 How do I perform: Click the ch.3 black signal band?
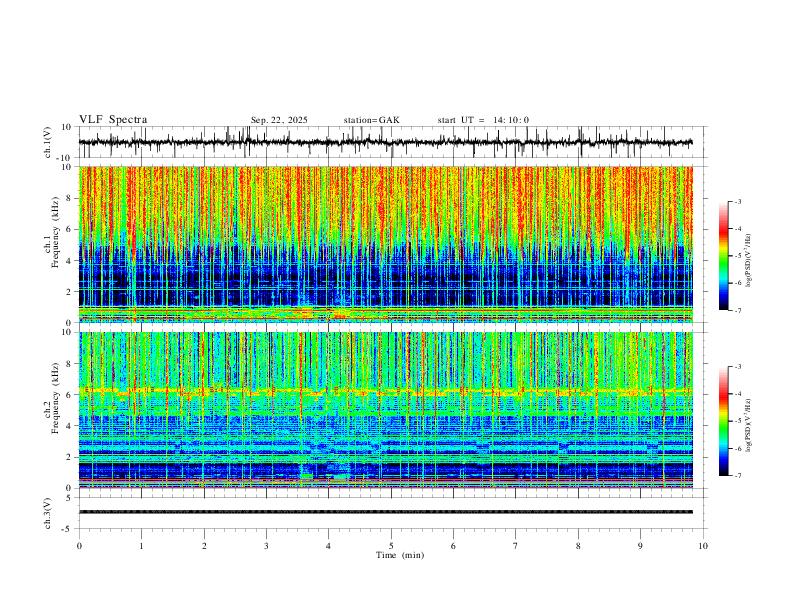tap(385, 512)
